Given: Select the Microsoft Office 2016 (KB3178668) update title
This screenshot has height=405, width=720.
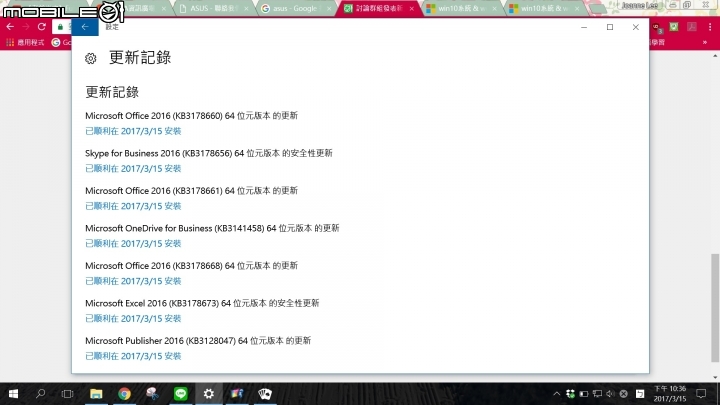Looking at the screenshot, I should (x=191, y=266).
